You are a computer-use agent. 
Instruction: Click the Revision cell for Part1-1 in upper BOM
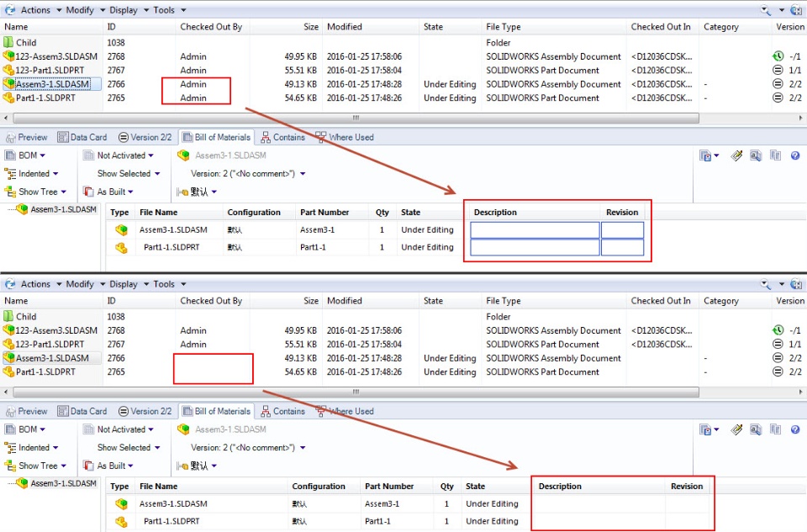[x=622, y=247]
